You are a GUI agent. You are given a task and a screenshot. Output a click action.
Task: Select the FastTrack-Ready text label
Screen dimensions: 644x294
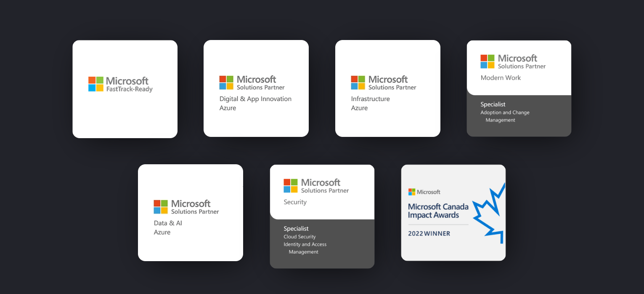click(129, 89)
